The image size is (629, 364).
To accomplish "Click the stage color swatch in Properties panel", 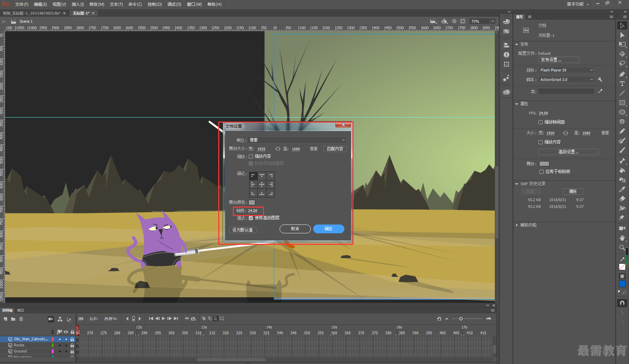I will pos(544,164).
